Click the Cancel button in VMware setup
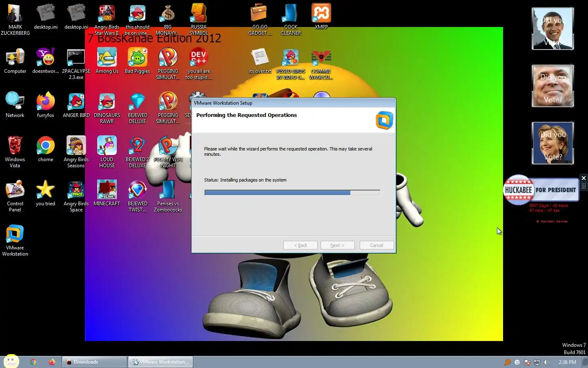The height and width of the screenshot is (368, 588). coord(376,245)
